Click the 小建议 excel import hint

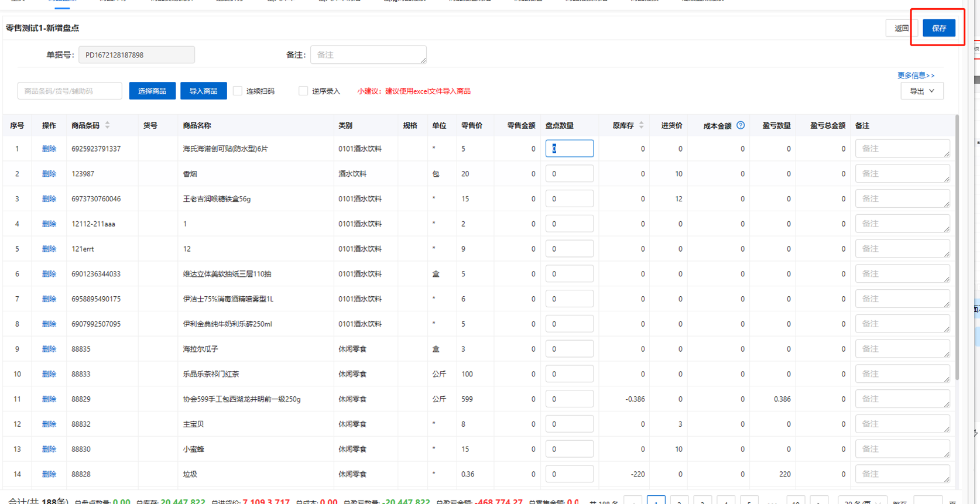[x=414, y=91]
